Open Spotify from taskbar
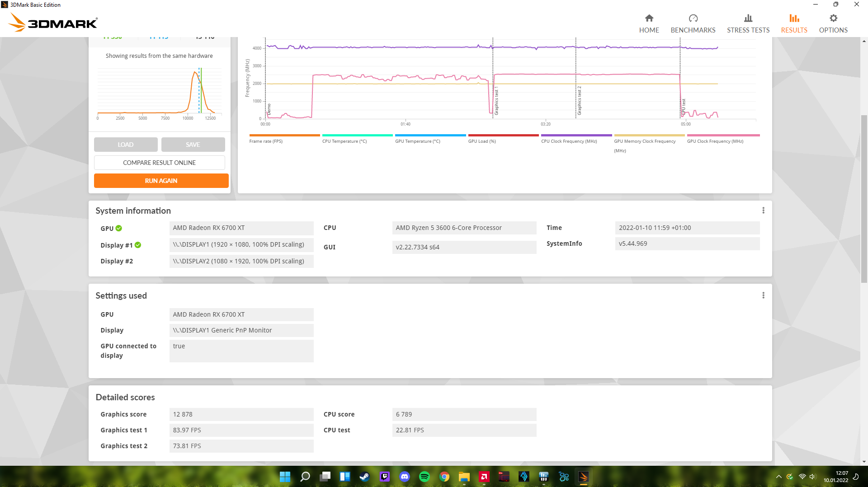The width and height of the screenshot is (868, 487). coord(425,477)
